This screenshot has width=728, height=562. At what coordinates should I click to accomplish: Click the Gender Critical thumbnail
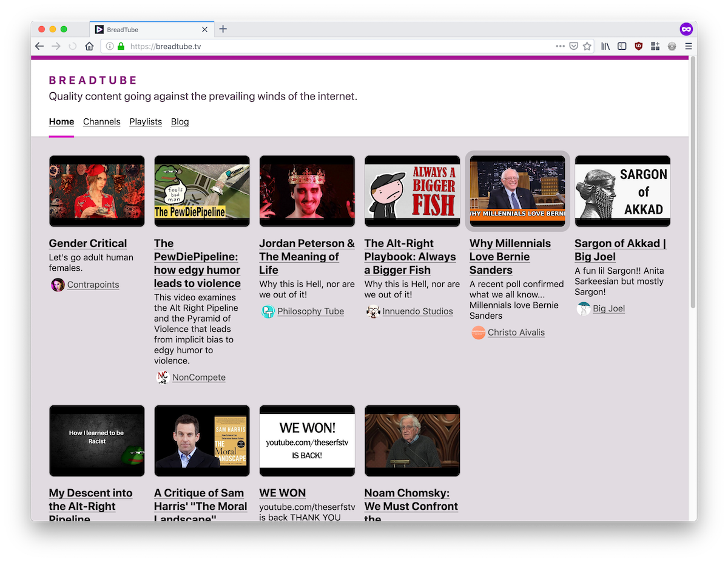[97, 191]
